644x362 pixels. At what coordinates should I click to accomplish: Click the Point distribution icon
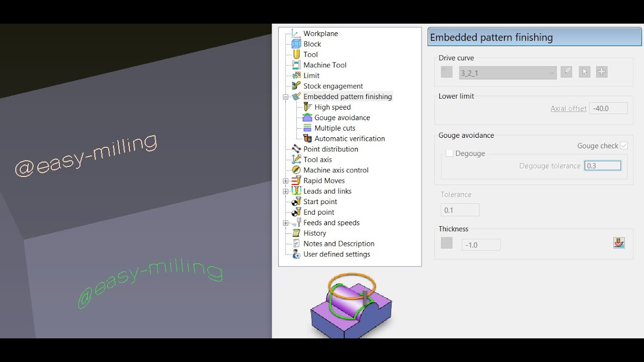click(296, 149)
